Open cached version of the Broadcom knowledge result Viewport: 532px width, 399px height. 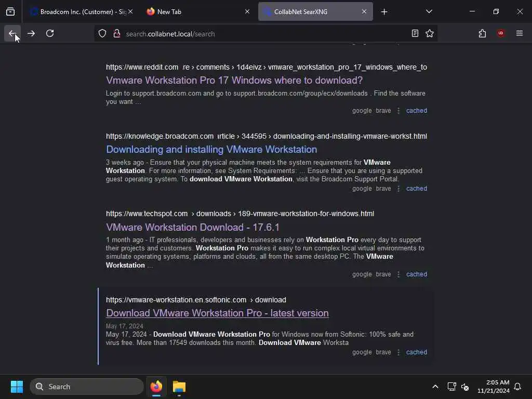pos(417,189)
